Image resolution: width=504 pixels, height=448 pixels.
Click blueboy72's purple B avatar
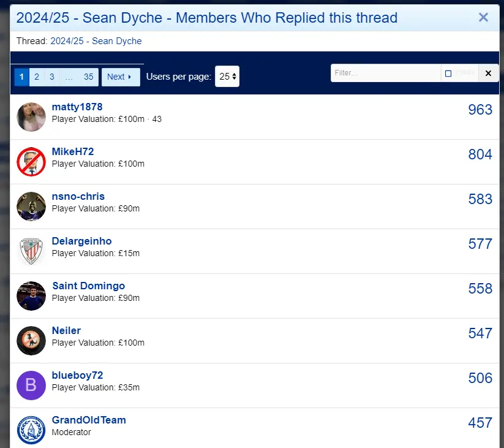coord(31,385)
